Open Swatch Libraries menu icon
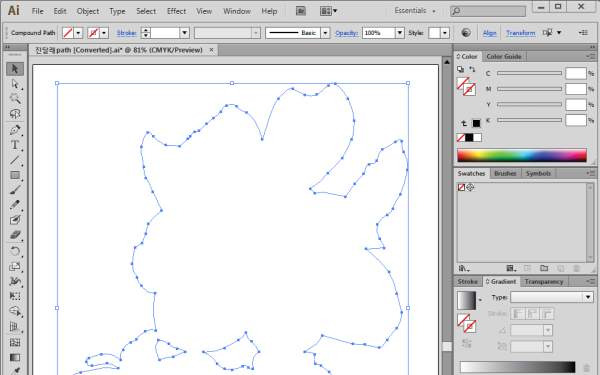Image resolution: width=600 pixels, height=375 pixels. (x=464, y=268)
